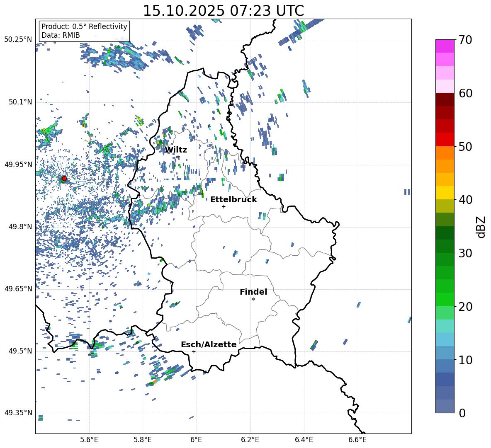
Task: Click the Esch/Alzette station cross marker
Action: click(194, 351)
